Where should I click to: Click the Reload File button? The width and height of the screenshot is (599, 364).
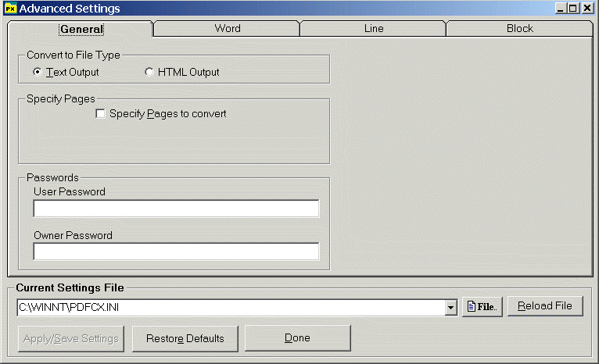[x=545, y=306]
